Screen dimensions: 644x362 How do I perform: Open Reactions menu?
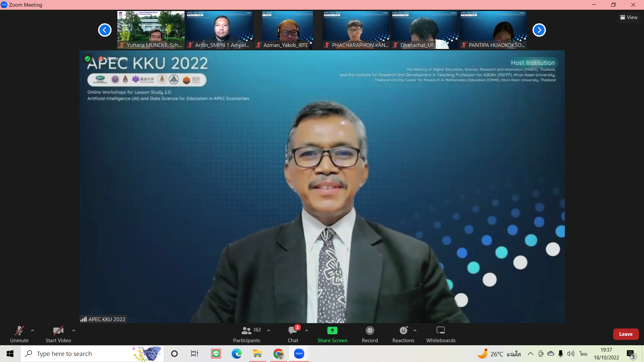(x=403, y=334)
